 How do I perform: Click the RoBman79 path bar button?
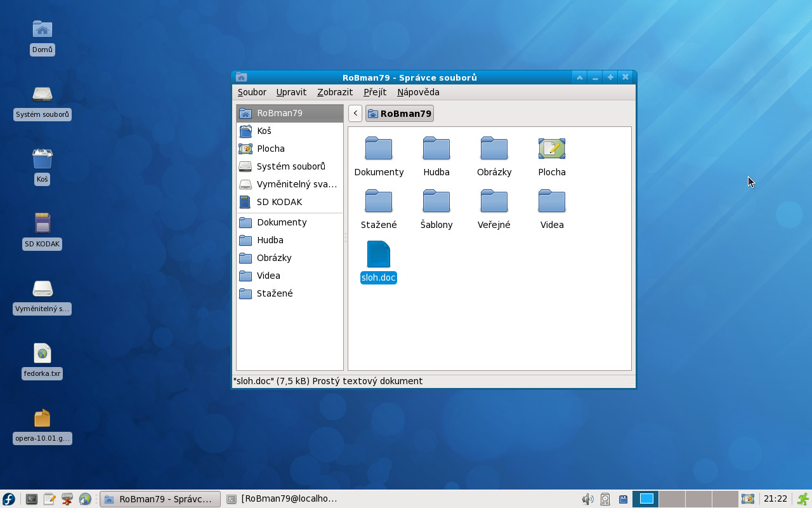coord(400,114)
